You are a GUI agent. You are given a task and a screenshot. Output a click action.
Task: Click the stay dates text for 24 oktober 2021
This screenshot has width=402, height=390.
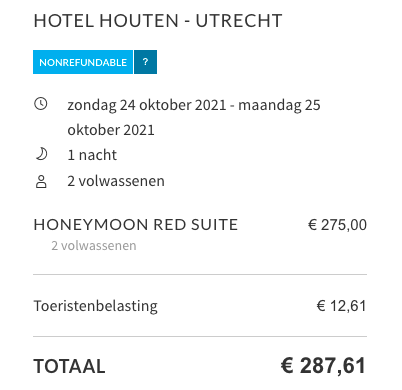click(147, 105)
